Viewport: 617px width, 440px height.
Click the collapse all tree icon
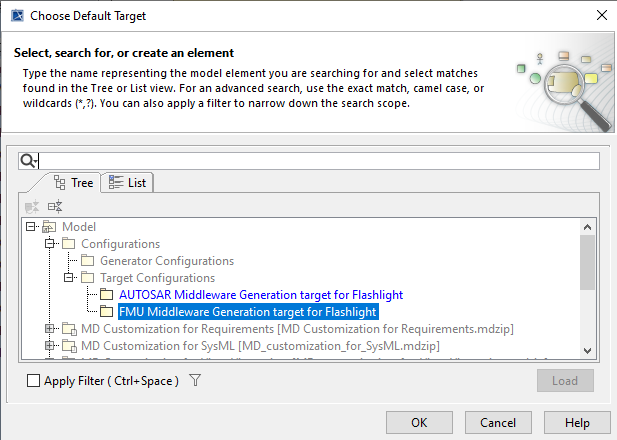(x=55, y=206)
